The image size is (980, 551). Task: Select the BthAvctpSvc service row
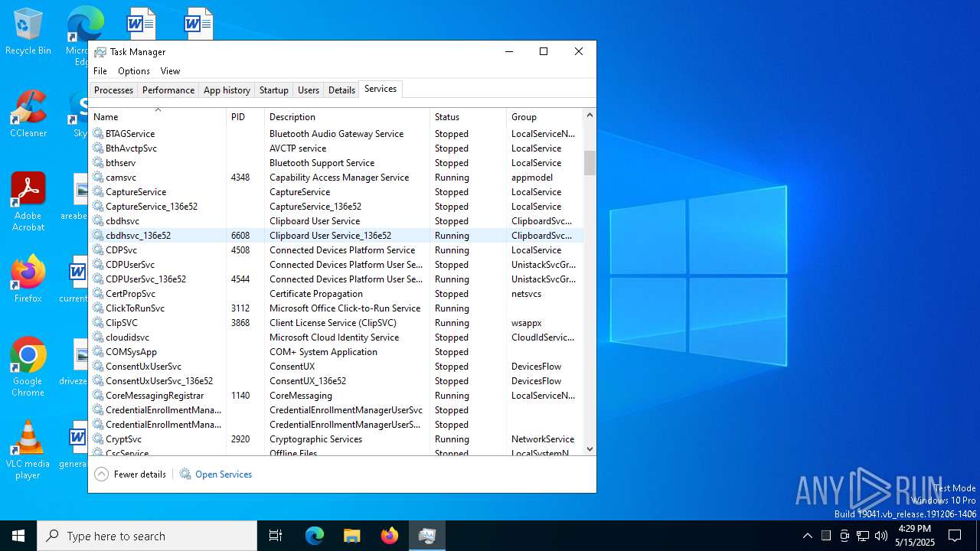coord(336,148)
